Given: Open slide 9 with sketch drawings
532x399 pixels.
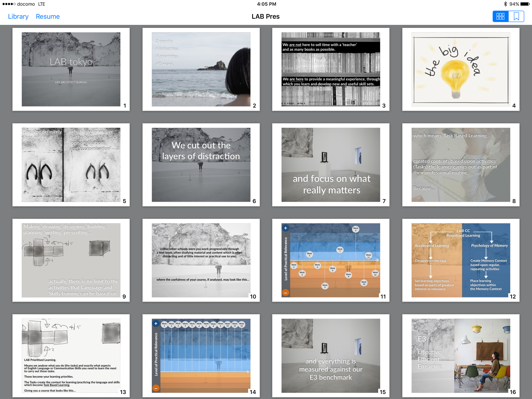Looking at the screenshot, I should pos(71,260).
